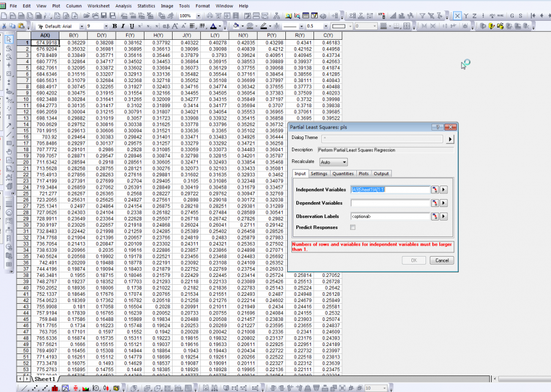This screenshot has width=551, height=392.
Task: Click the Dependent Variables input field
Action: [x=389, y=203]
